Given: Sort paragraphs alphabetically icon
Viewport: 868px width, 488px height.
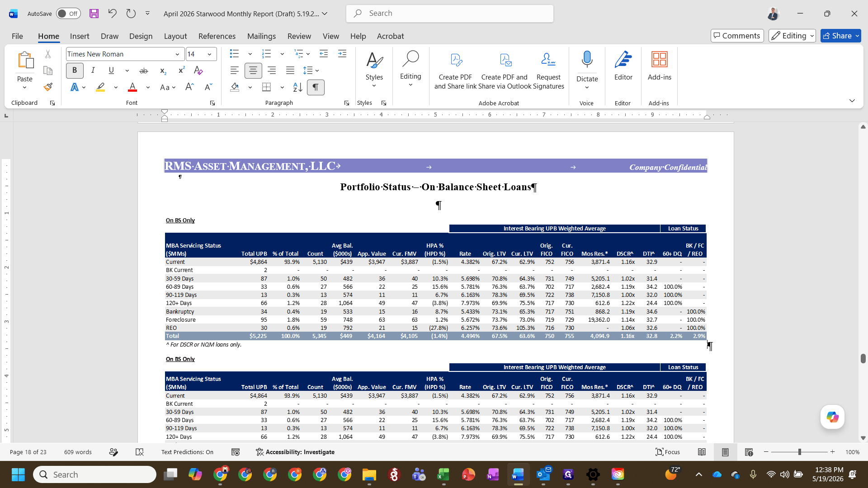Looking at the screenshot, I should (x=297, y=87).
